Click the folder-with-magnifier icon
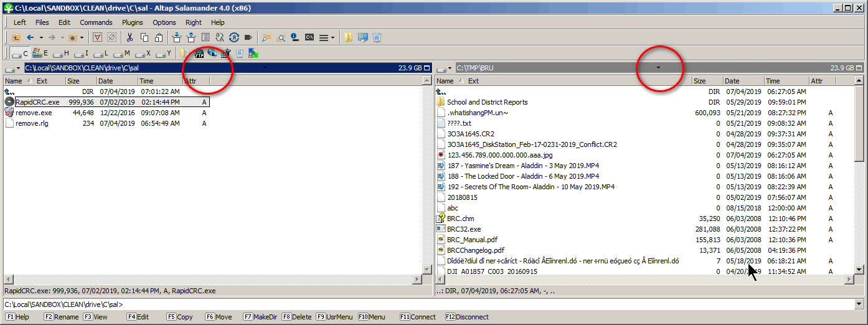Screen dimensions: 868x325 coord(266,37)
